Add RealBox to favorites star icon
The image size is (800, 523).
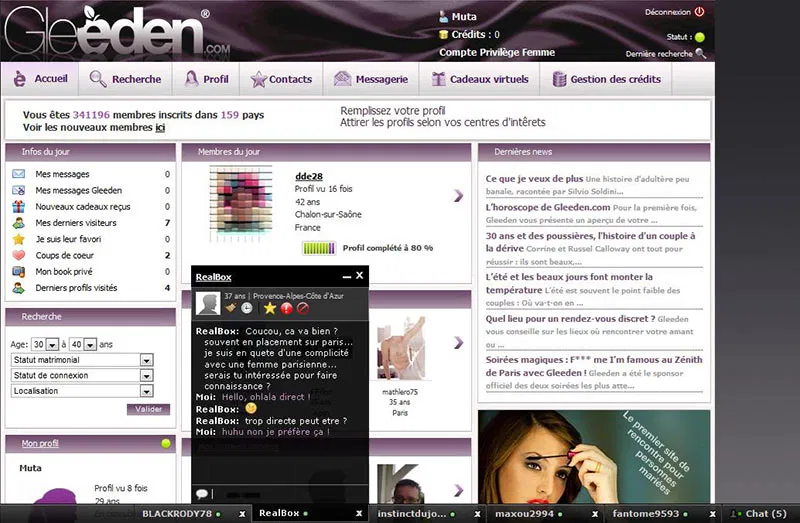pos(270,308)
